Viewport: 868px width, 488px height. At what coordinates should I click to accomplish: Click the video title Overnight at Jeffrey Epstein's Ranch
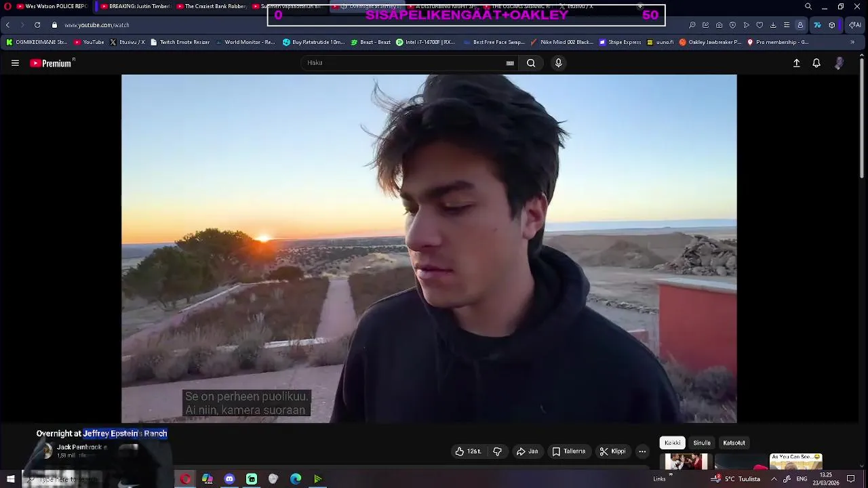pyautogui.click(x=102, y=433)
